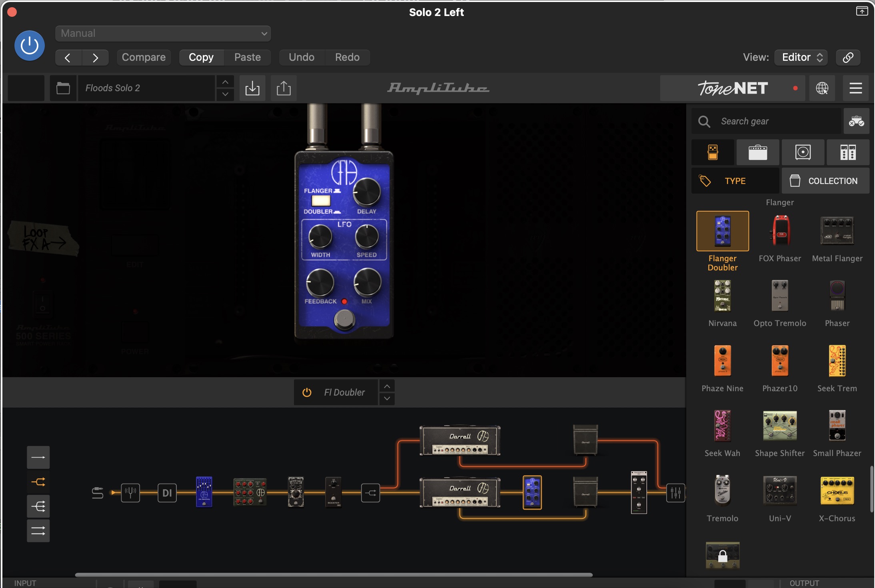Click the Redo button
The height and width of the screenshot is (588, 875).
[x=347, y=57]
